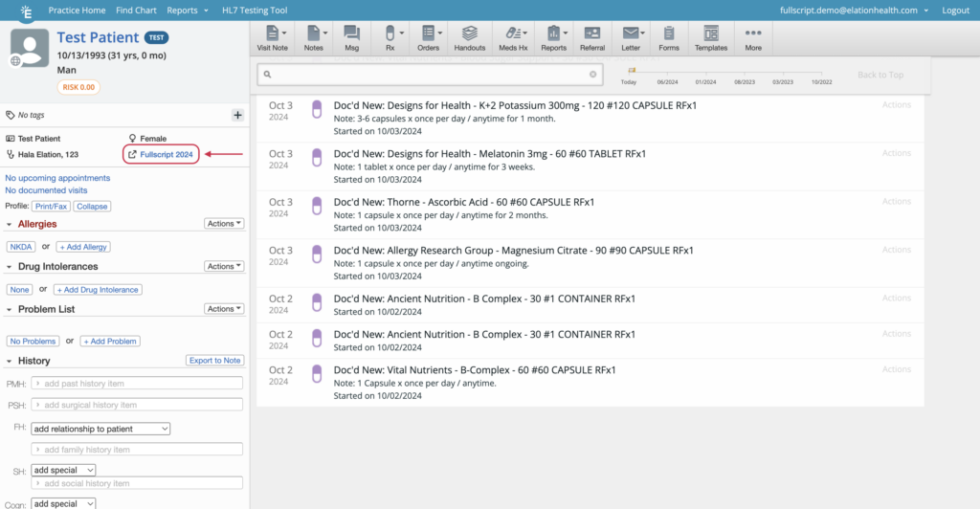Collapse the Allergies section
This screenshot has width=980, height=509.
click(10, 224)
